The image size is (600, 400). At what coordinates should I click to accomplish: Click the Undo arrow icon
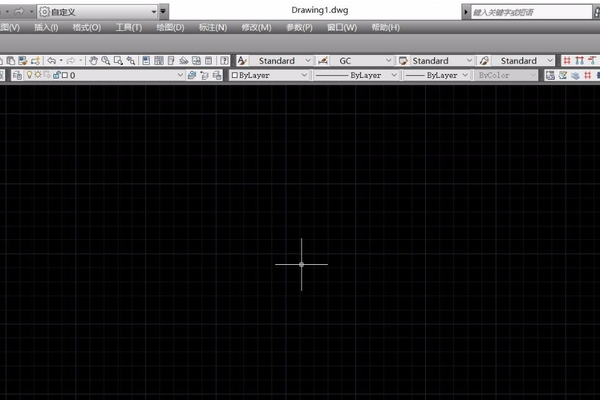coord(51,60)
